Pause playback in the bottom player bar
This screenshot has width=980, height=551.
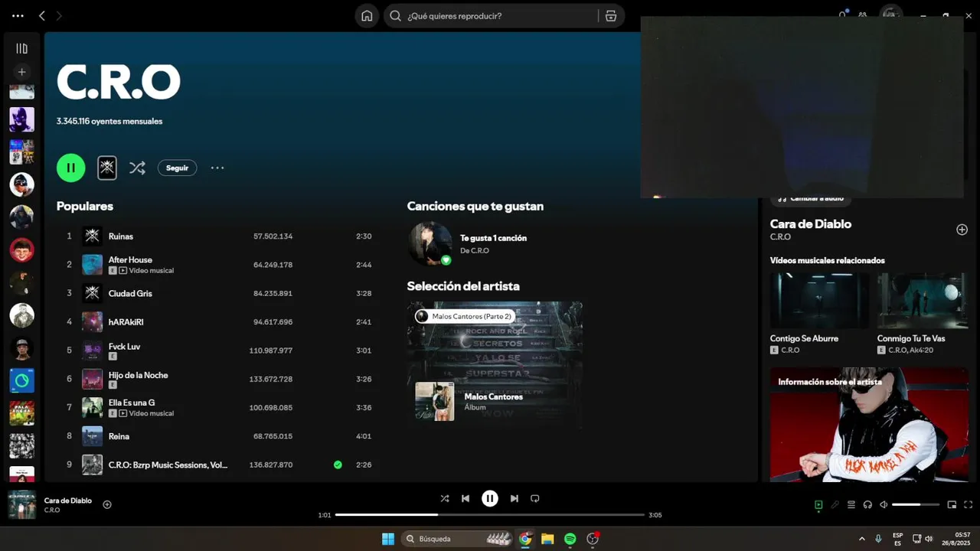490,498
